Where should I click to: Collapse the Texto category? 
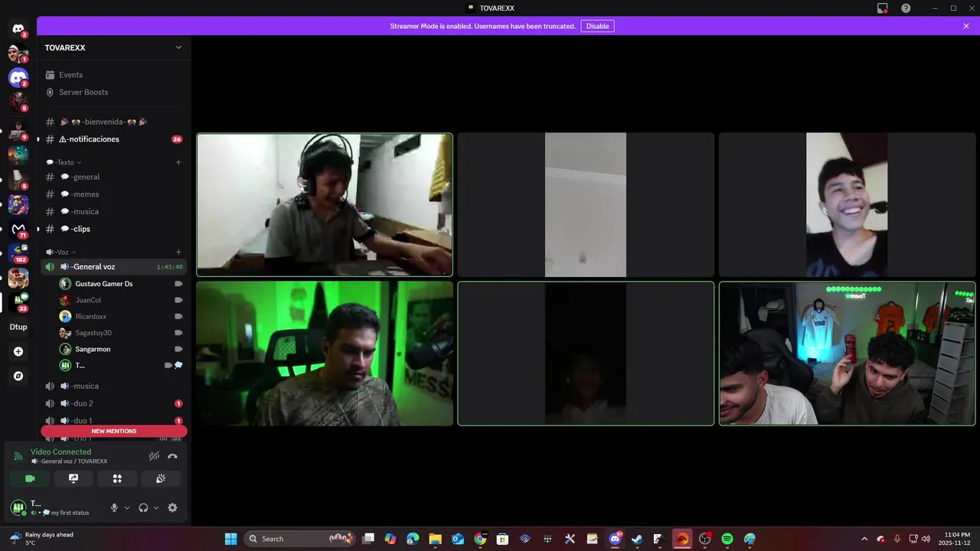click(x=64, y=162)
